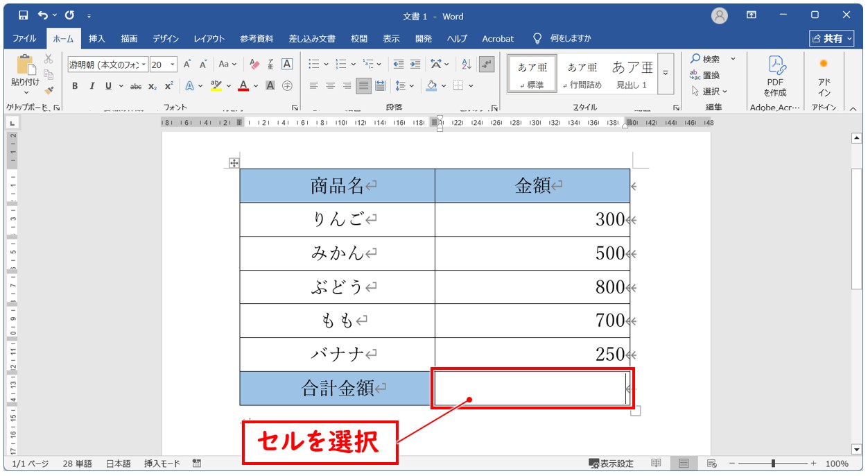Screen dimensions: 868x476
Task: Click the PDFを作成 Adobe icon
Action: (x=775, y=75)
